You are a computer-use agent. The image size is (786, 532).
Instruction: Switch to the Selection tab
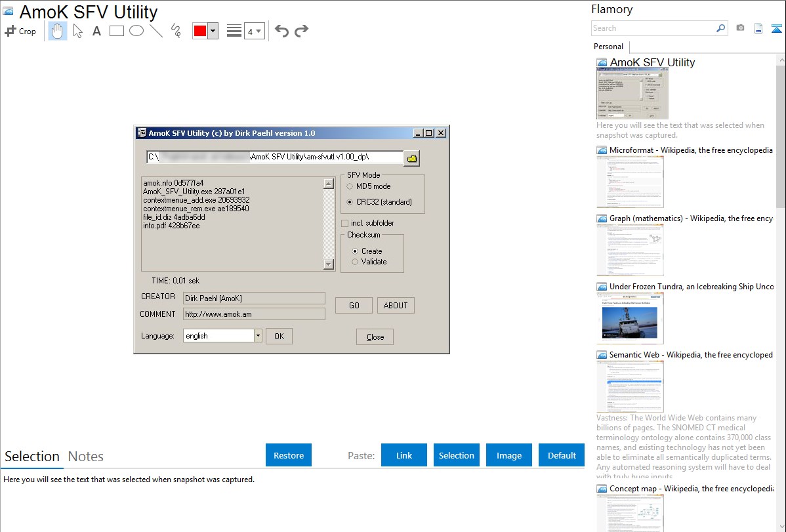pos(32,457)
